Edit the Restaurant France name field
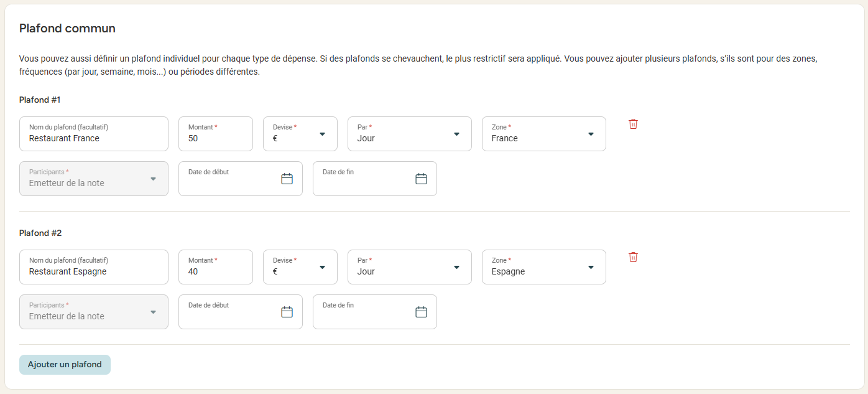Viewport: 868px width, 394px height. pos(94,134)
